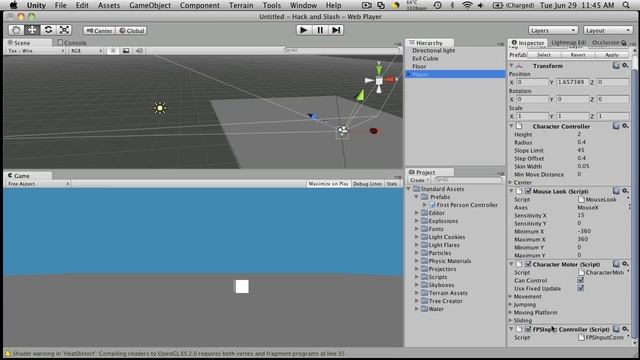
Task: Expand the Movement section
Action: [x=511, y=296]
